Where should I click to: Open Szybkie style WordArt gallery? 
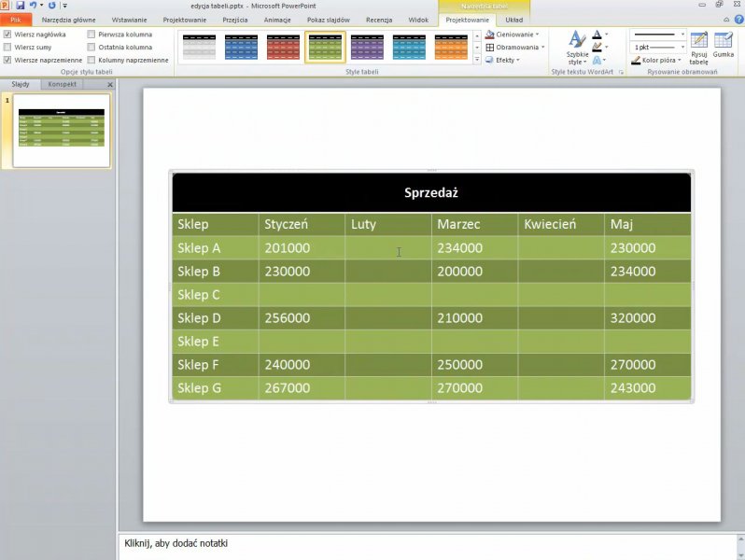coord(577,47)
